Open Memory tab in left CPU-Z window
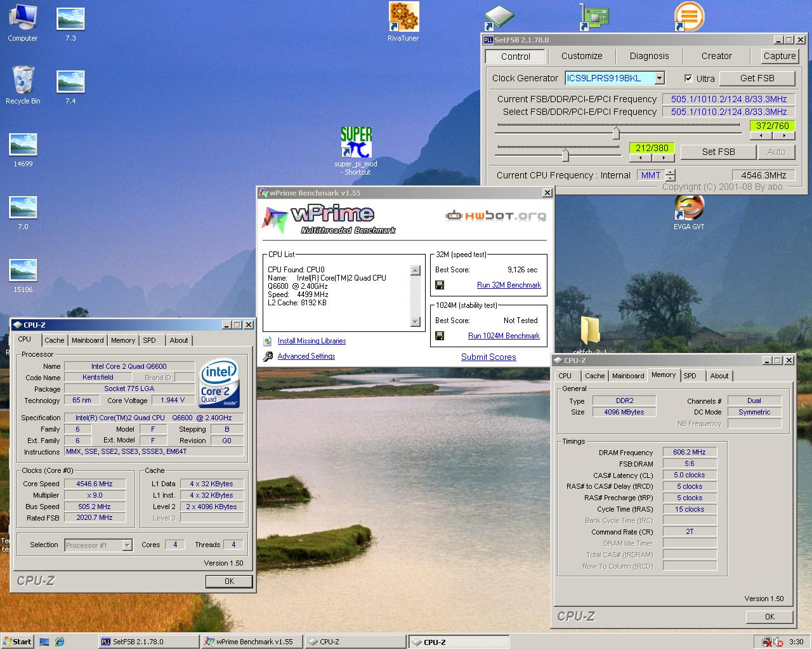This screenshot has width=812, height=650. tap(123, 341)
